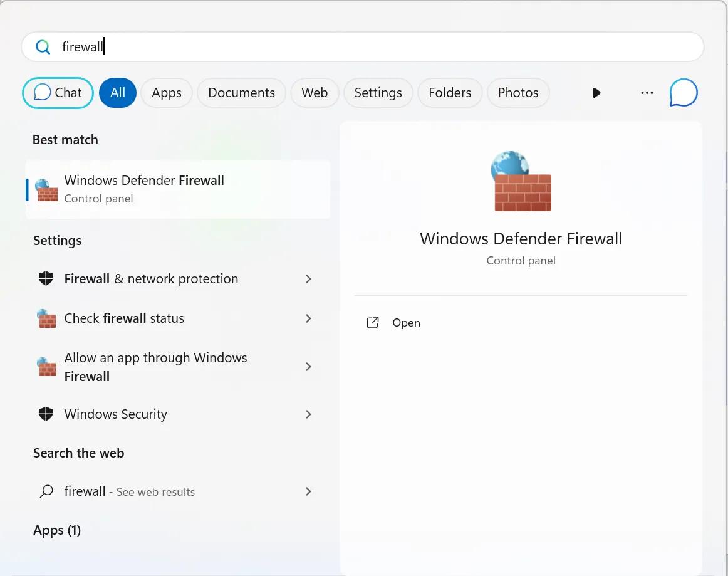Expand Check firewall status chevron
This screenshot has width=728, height=576.
click(x=308, y=318)
